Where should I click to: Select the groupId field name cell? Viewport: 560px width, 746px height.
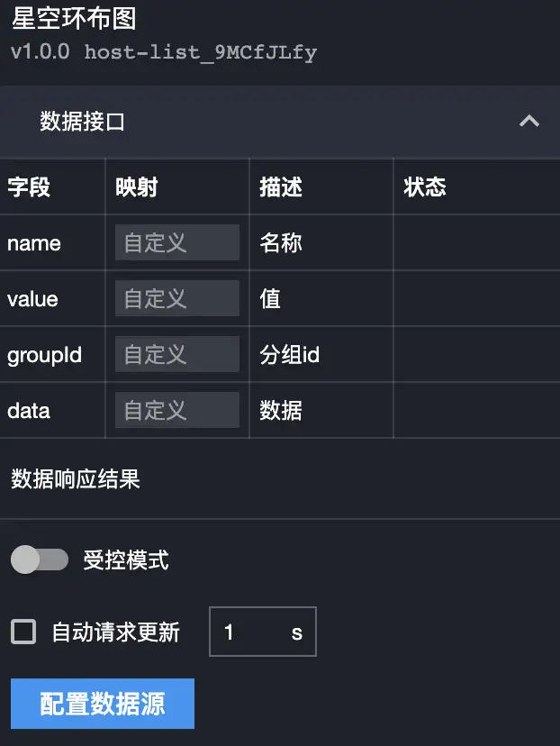point(45,355)
